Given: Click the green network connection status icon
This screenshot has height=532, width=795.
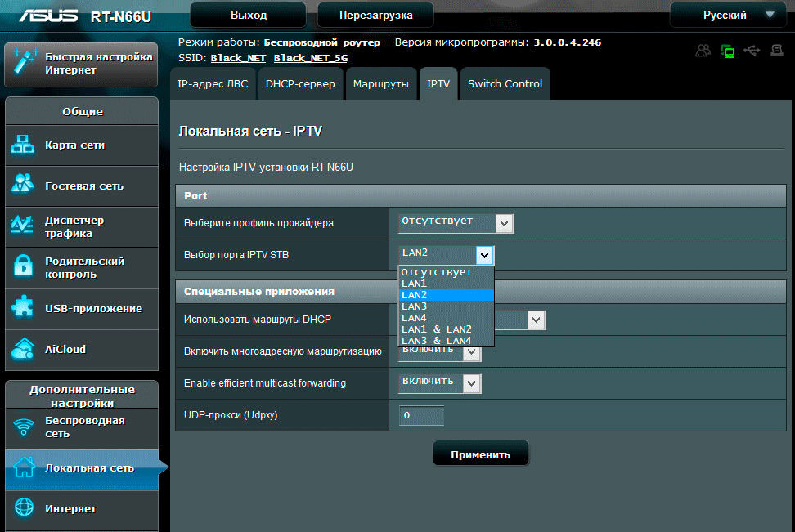Looking at the screenshot, I should pyautogui.click(x=728, y=51).
